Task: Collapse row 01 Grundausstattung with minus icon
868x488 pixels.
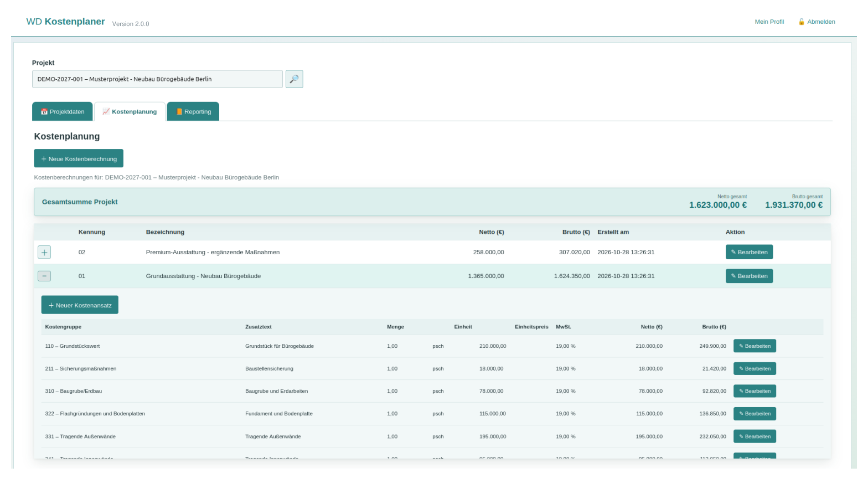Action: click(x=44, y=276)
